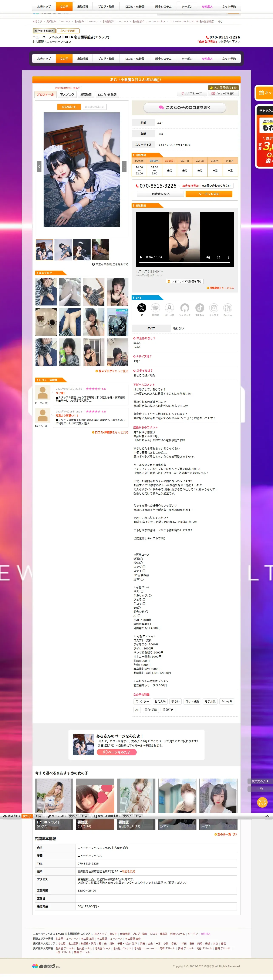The height and width of the screenshot is (980, 273).
Task: Open shop name link in 店舗基本情報 table
Action: coord(103,848)
